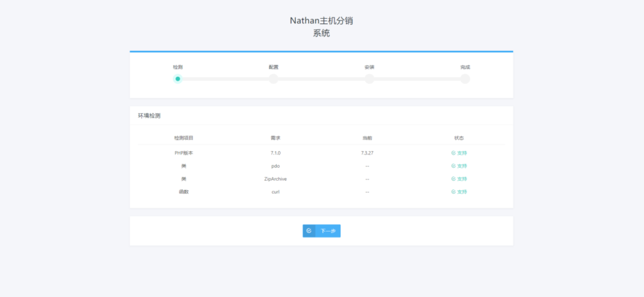Select the 完成 step circle indicator
The height and width of the screenshot is (297, 644).
465,78
